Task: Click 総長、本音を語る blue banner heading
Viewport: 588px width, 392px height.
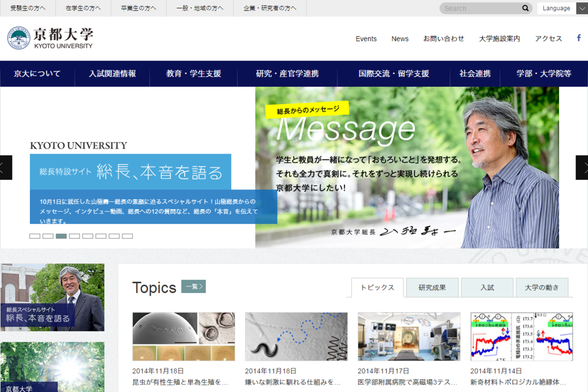Action: 131,172
